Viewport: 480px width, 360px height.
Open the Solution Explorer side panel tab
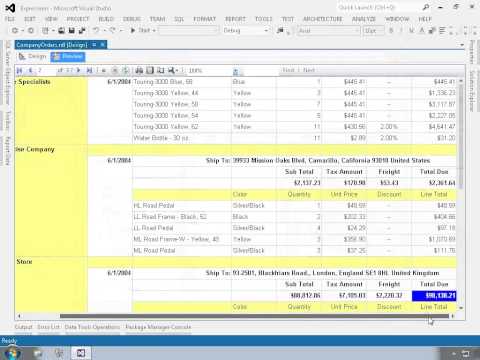tap(472, 91)
